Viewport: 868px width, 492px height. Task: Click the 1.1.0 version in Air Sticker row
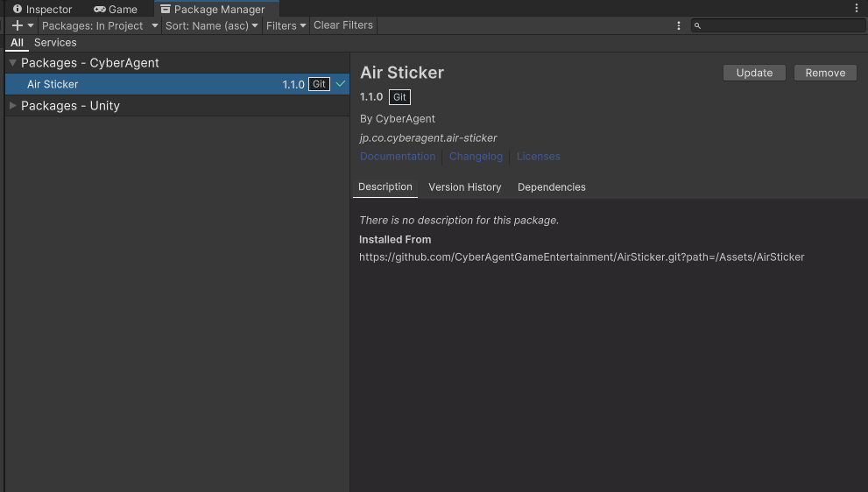click(293, 85)
